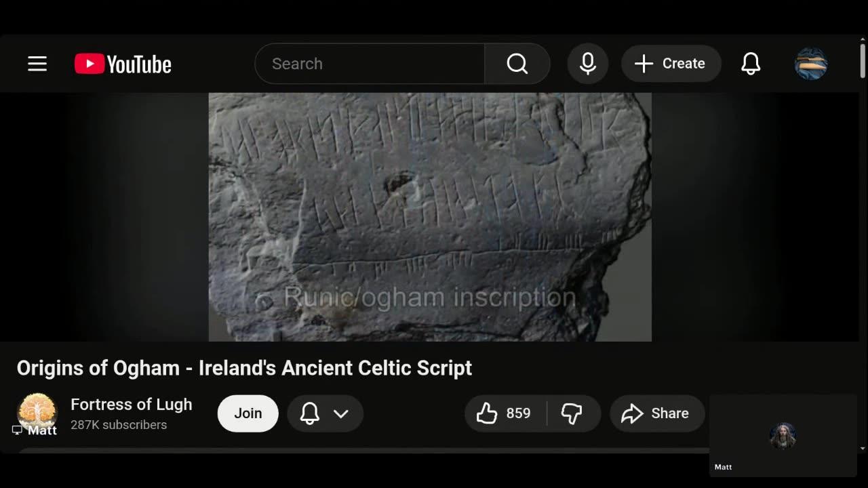Click the magnifier search button
The height and width of the screenshot is (488, 868).
517,64
